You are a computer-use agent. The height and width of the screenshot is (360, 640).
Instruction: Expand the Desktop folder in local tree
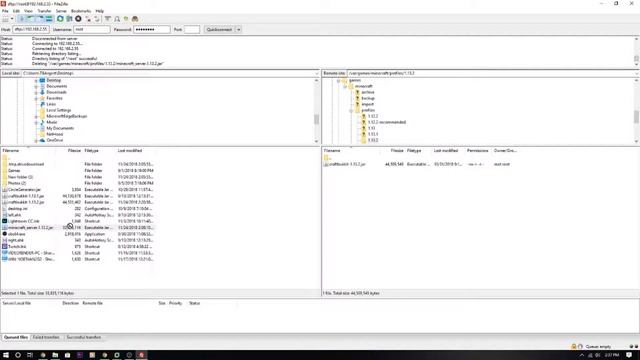(36, 80)
